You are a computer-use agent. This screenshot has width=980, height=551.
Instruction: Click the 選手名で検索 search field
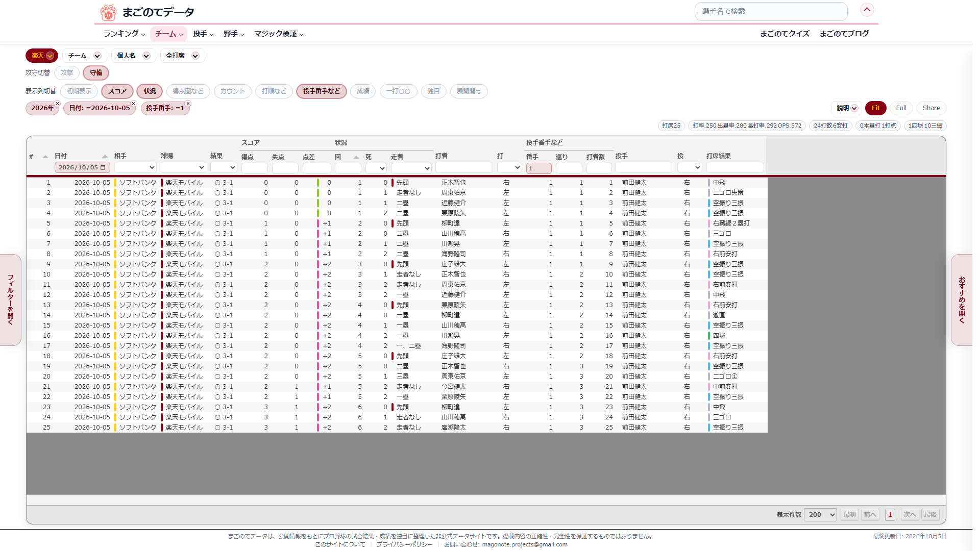pyautogui.click(x=771, y=11)
